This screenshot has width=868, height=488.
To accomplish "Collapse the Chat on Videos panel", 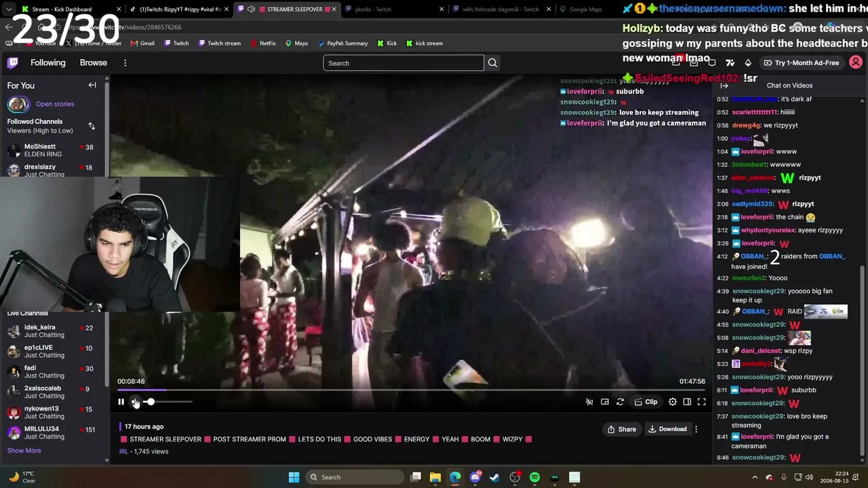I will 724,85.
